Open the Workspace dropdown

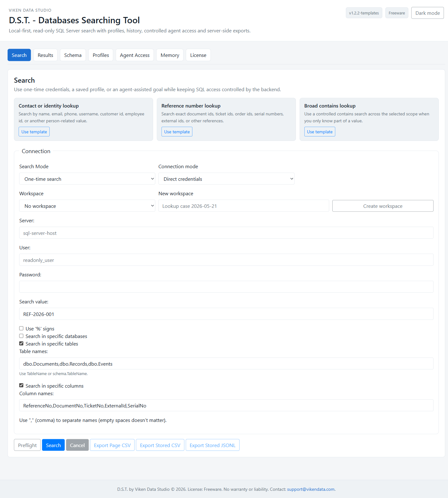click(87, 206)
